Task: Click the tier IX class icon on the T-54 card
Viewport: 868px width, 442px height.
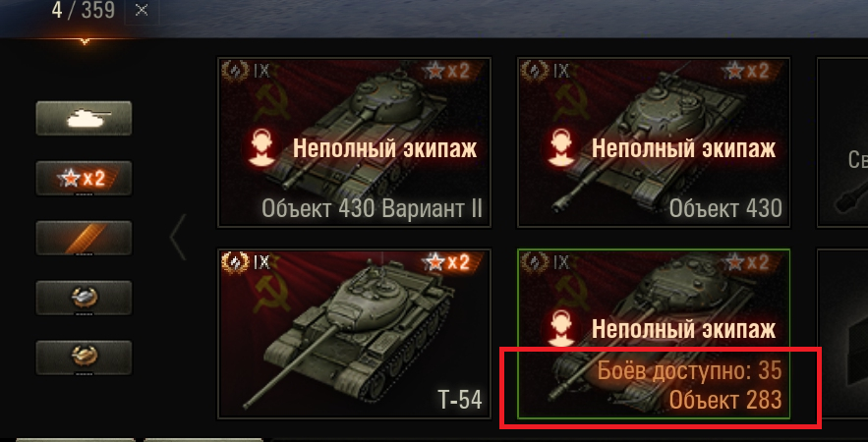Action: 246,261
